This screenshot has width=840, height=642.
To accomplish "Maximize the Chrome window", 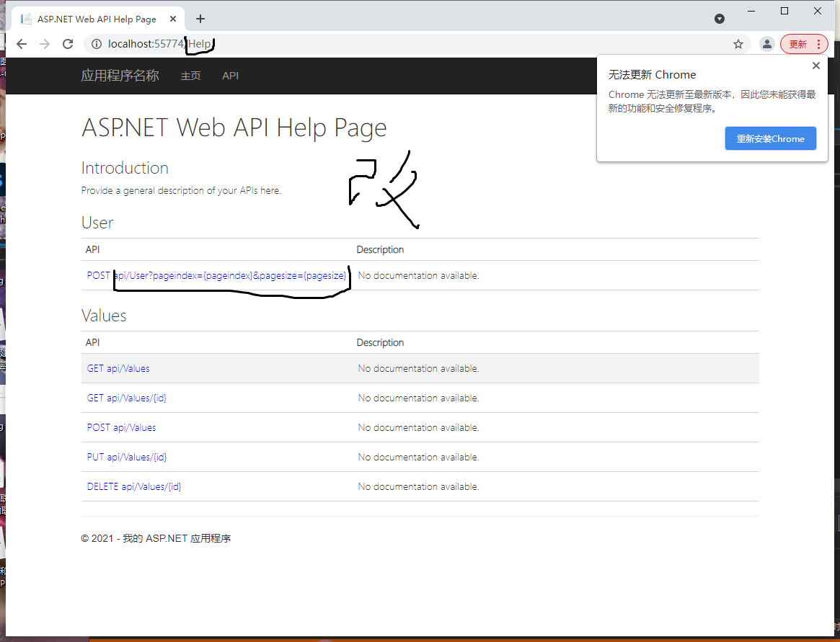I will (784, 11).
